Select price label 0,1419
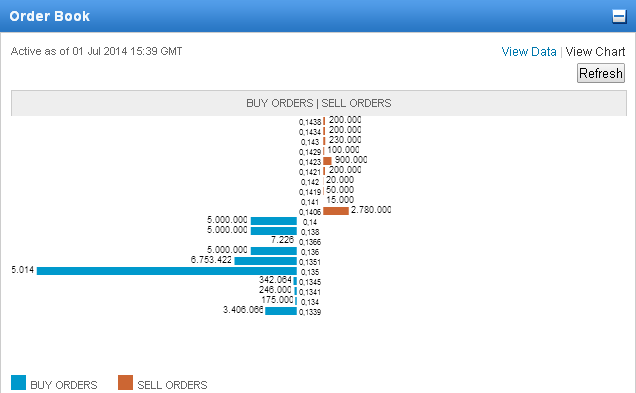The height and width of the screenshot is (393, 636). point(310,192)
